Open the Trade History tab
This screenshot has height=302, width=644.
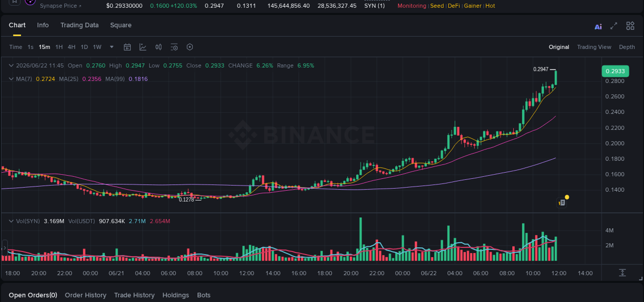pos(134,295)
